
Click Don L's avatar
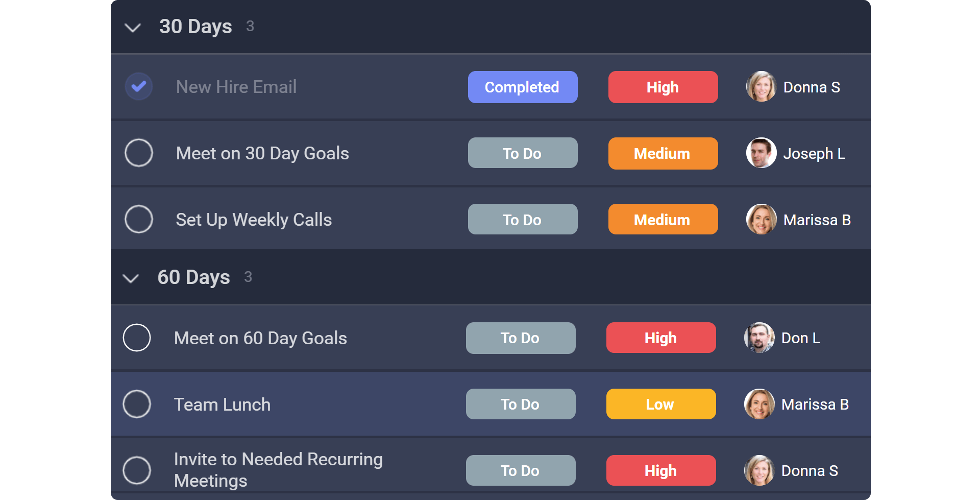pyautogui.click(x=759, y=338)
